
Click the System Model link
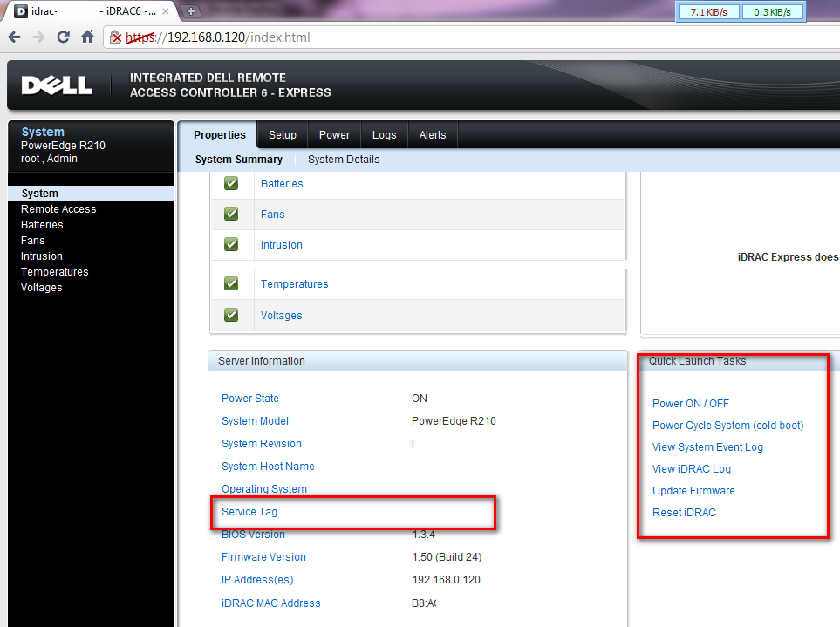[255, 421]
